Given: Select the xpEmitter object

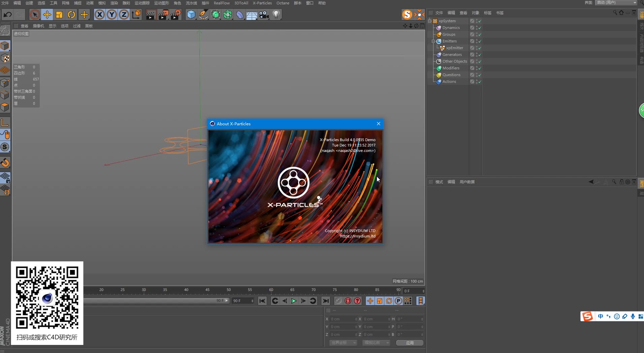Looking at the screenshot, I should tap(454, 48).
